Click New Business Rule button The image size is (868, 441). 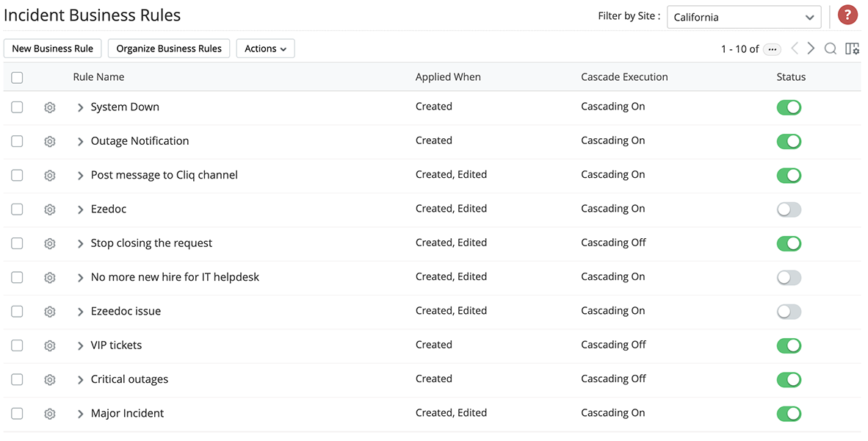pos(53,49)
